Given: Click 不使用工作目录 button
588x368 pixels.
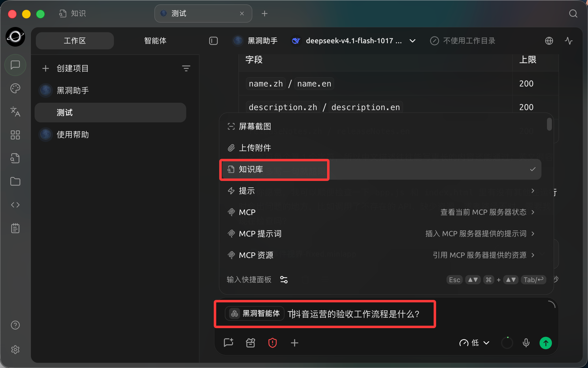Looking at the screenshot, I should tap(463, 41).
